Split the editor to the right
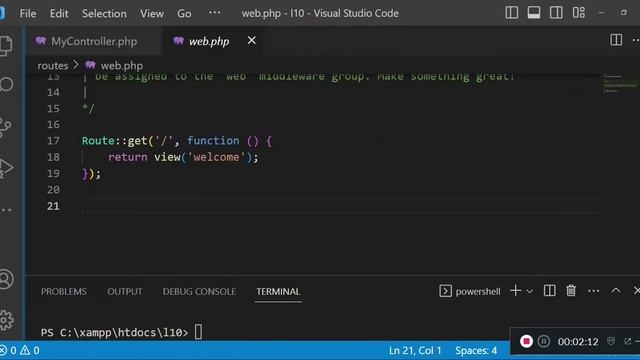 click(x=616, y=40)
